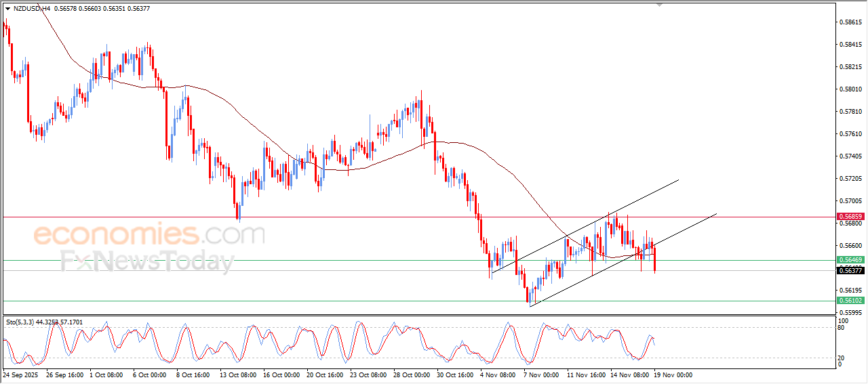Select the 7 Nov 00:00 time marker
868x384 pixels.
[540, 374]
